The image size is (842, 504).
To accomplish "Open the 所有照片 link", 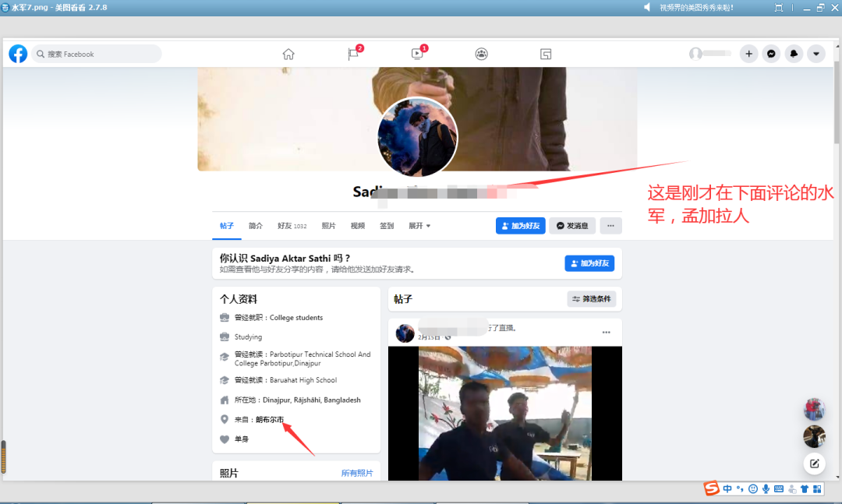I will point(357,473).
